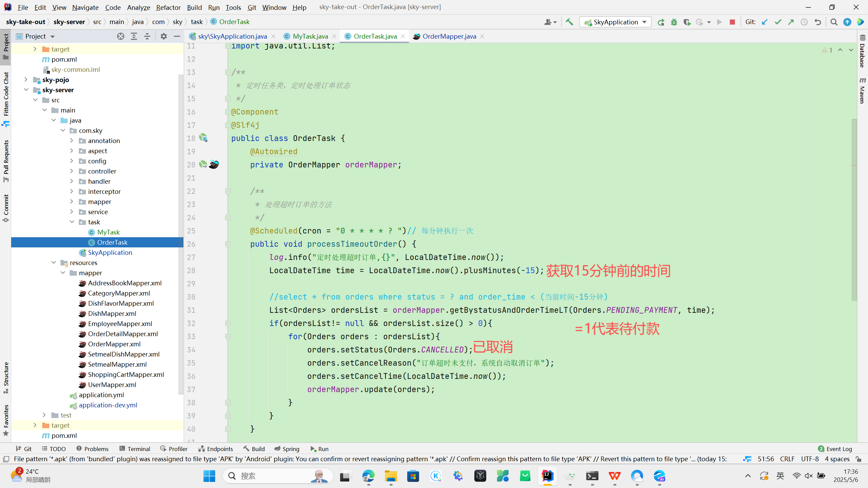Open the Refactor menu
Screen dimensions: 868x488
[x=168, y=7]
